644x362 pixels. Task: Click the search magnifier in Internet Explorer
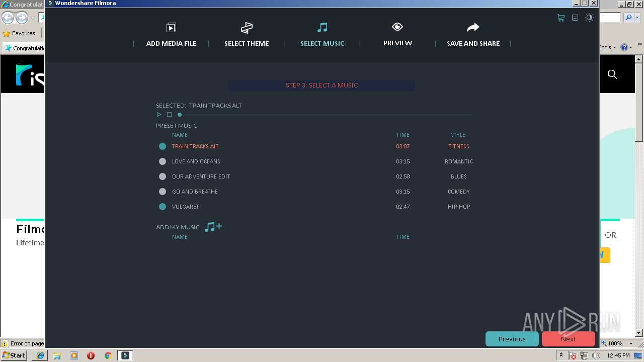[x=628, y=18]
